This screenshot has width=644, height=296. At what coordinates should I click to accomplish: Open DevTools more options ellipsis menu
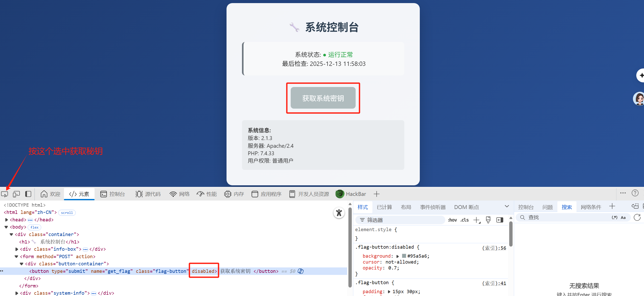(x=623, y=193)
